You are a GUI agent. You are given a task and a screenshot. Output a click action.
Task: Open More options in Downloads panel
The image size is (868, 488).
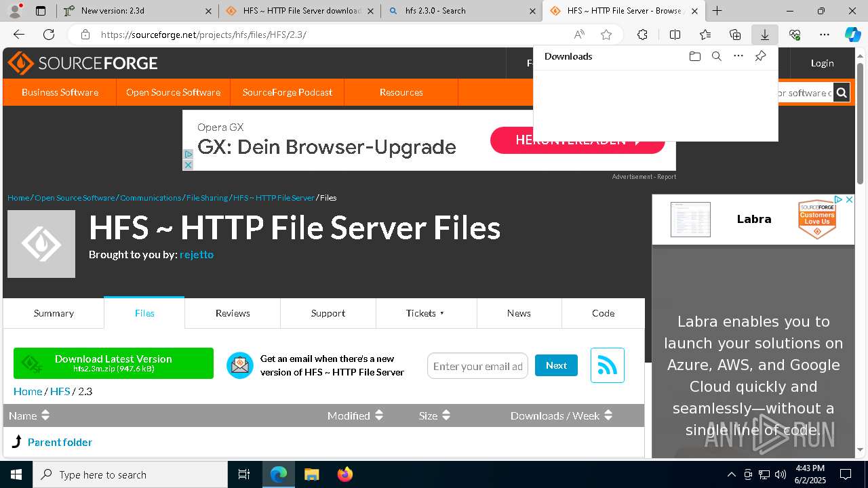tap(738, 56)
